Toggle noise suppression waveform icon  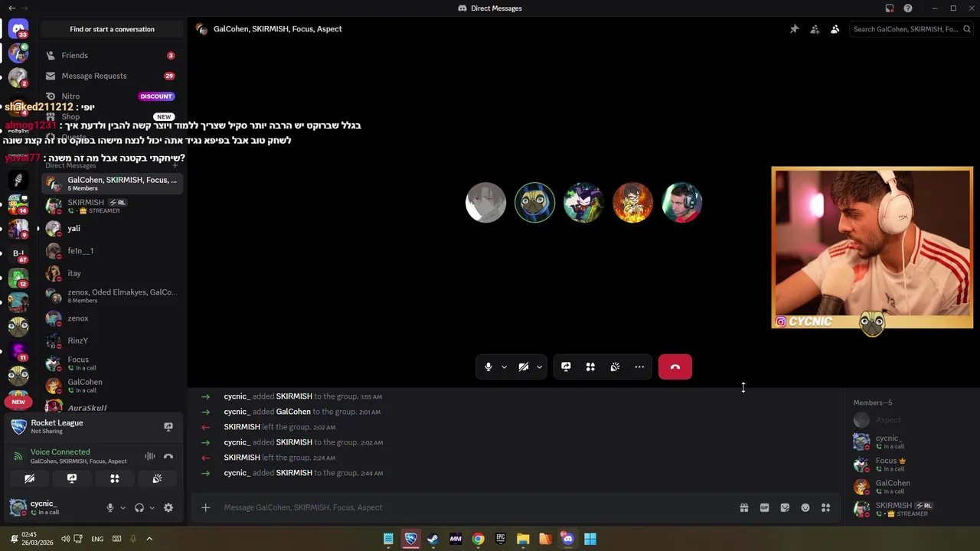[150, 456]
